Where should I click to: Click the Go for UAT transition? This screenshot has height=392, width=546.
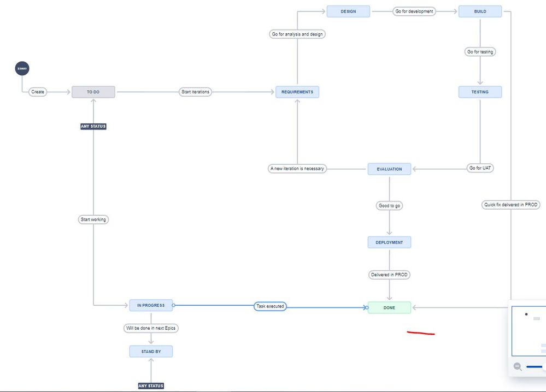pos(480,168)
